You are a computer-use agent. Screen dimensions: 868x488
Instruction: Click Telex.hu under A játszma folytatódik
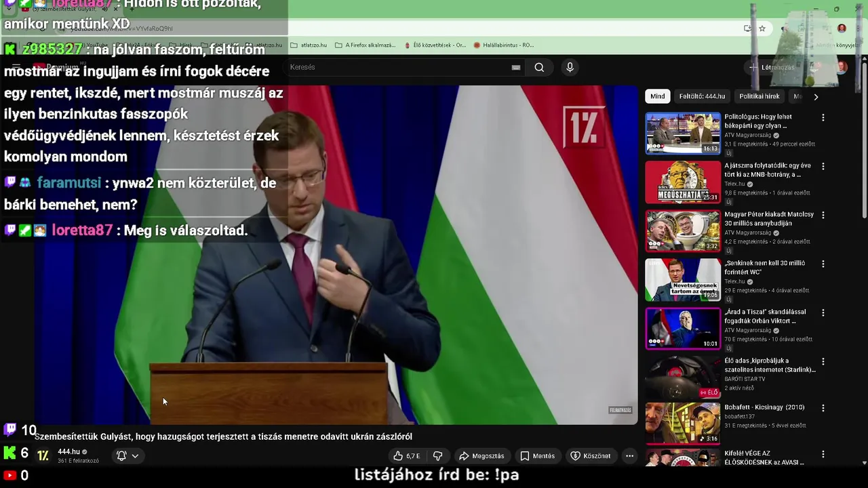point(734,184)
